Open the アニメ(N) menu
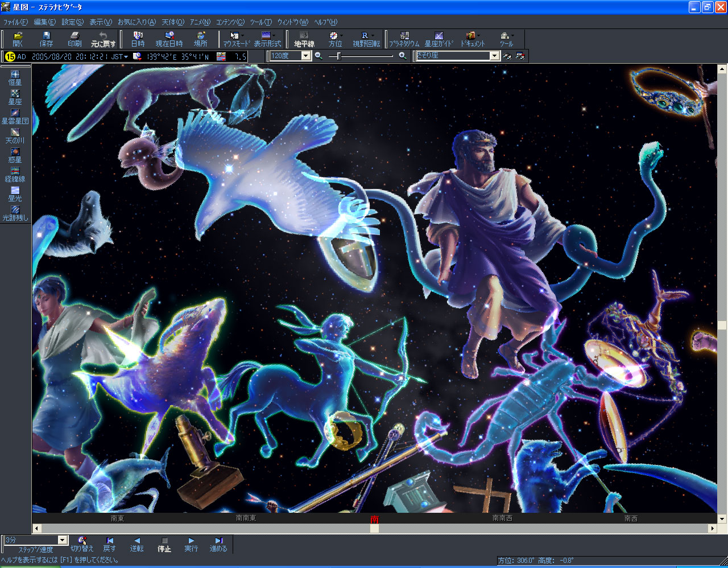Viewport: 728px width, 568px height. pos(200,22)
